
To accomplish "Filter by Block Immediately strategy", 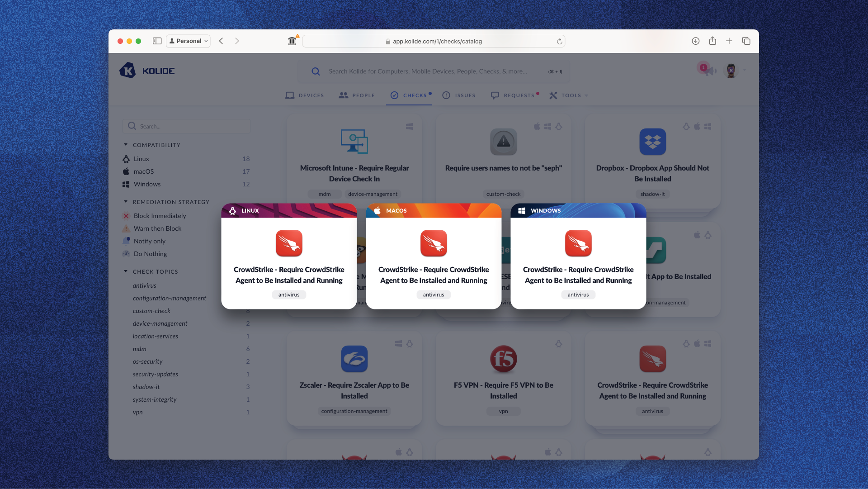I will pos(160,216).
